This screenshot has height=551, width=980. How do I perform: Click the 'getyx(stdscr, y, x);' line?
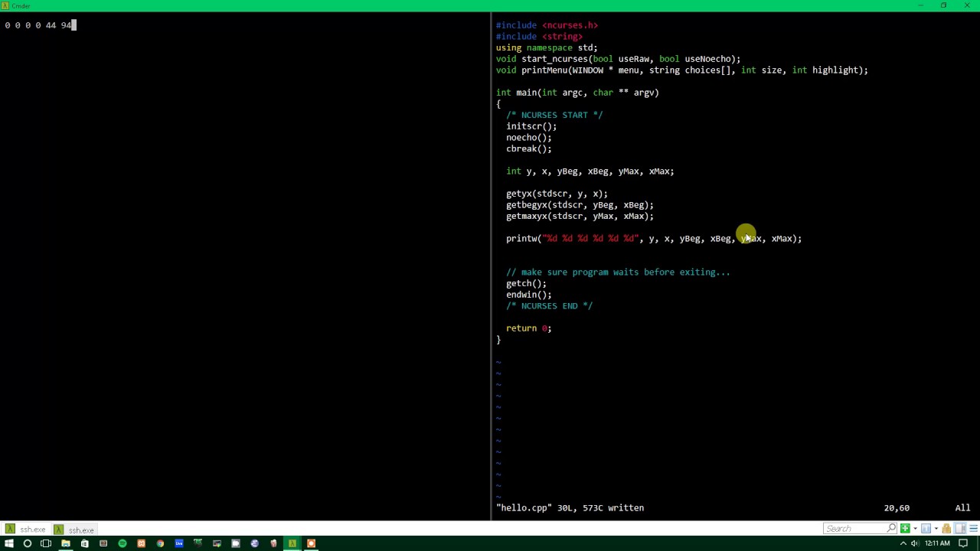[557, 194]
